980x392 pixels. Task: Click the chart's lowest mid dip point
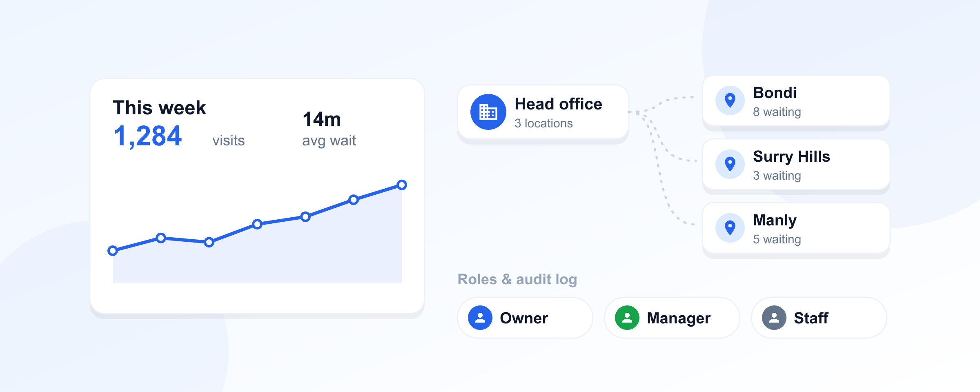pyautogui.click(x=209, y=242)
